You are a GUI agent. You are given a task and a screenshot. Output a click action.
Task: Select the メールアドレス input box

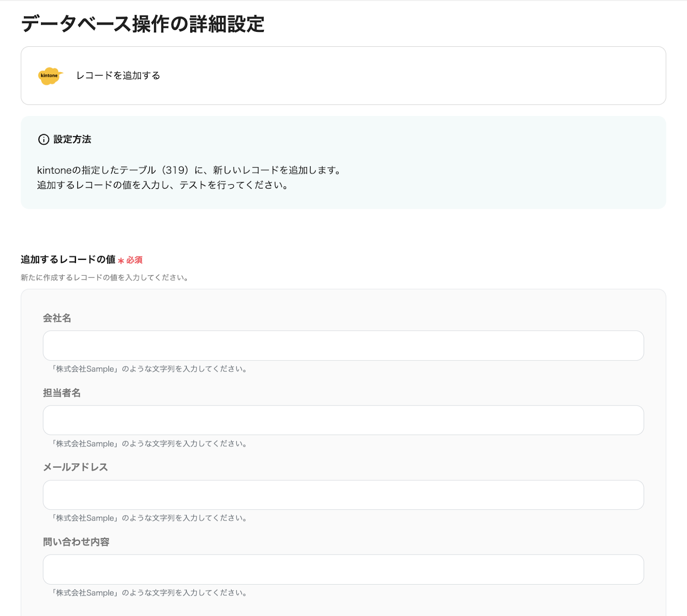[343, 495]
